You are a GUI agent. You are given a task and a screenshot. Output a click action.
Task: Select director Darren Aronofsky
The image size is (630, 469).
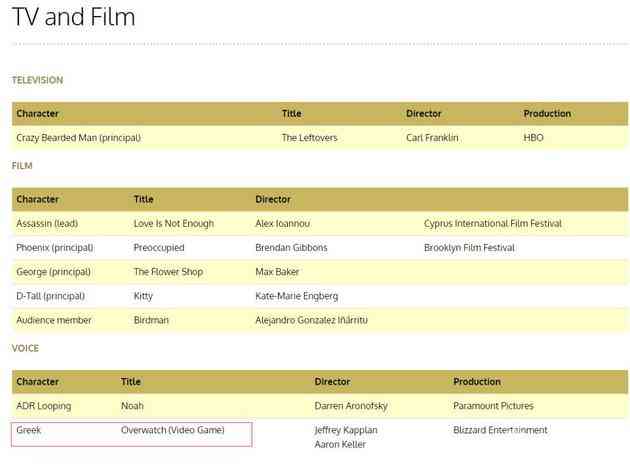[353, 406]
